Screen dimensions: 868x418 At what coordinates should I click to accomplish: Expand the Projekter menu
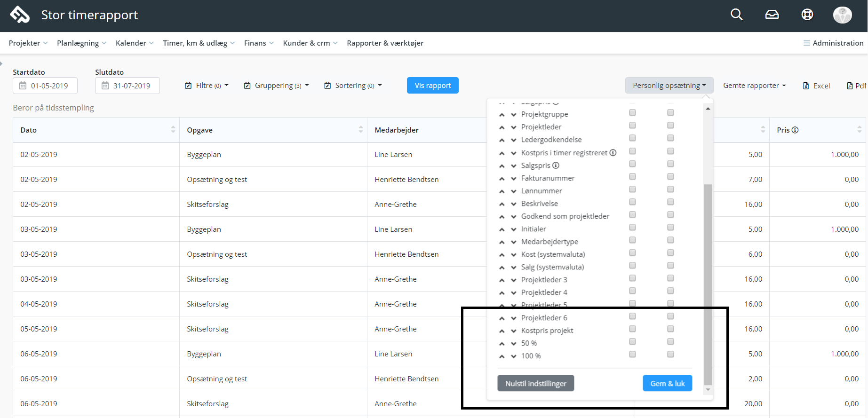click(28, 43)
